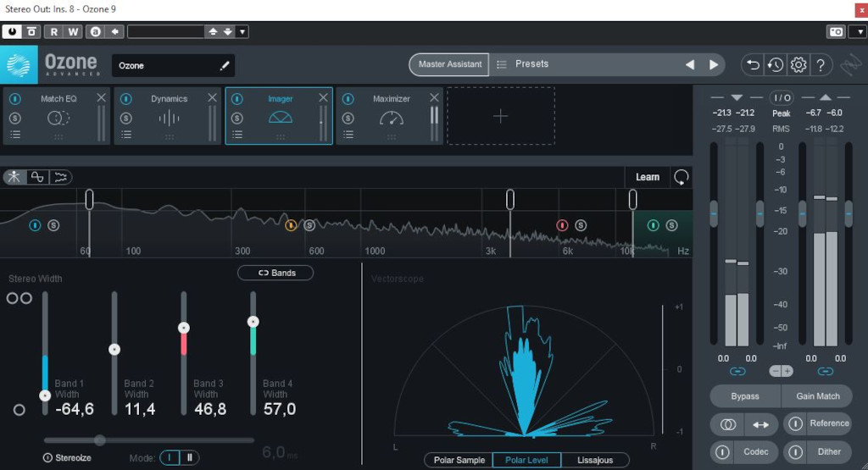Remove the Match EQ module
This screenshot has height=470, width=868.
click(x=102, y=98)
